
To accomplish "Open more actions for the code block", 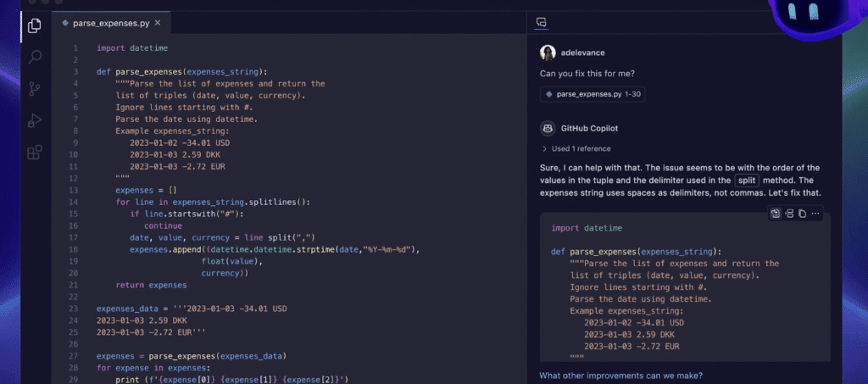I will (815, 214).
